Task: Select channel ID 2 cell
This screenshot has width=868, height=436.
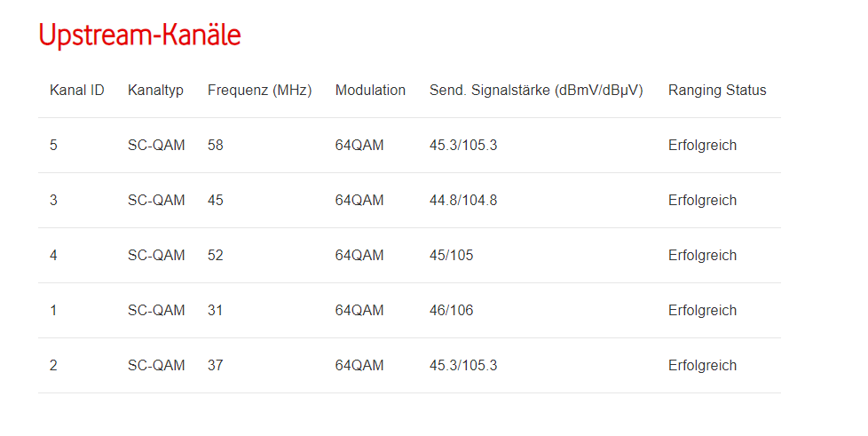Action: point(54,366)
